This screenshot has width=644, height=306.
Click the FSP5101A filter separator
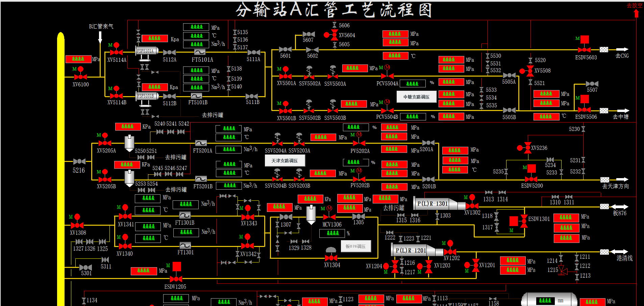click(x=146, y=51)
